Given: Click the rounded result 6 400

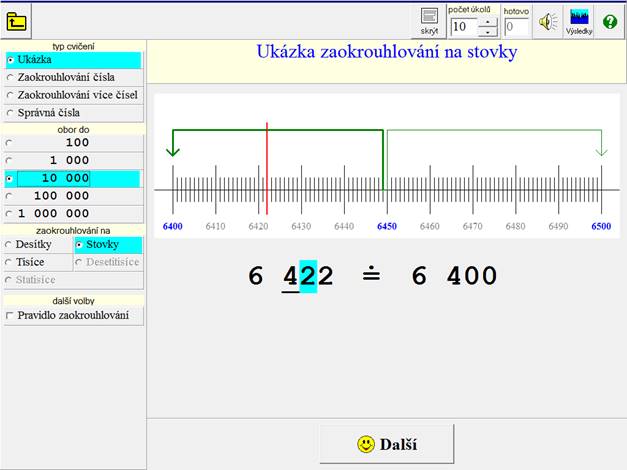Looking at the screenshot, I should click(x=455, y=276).
